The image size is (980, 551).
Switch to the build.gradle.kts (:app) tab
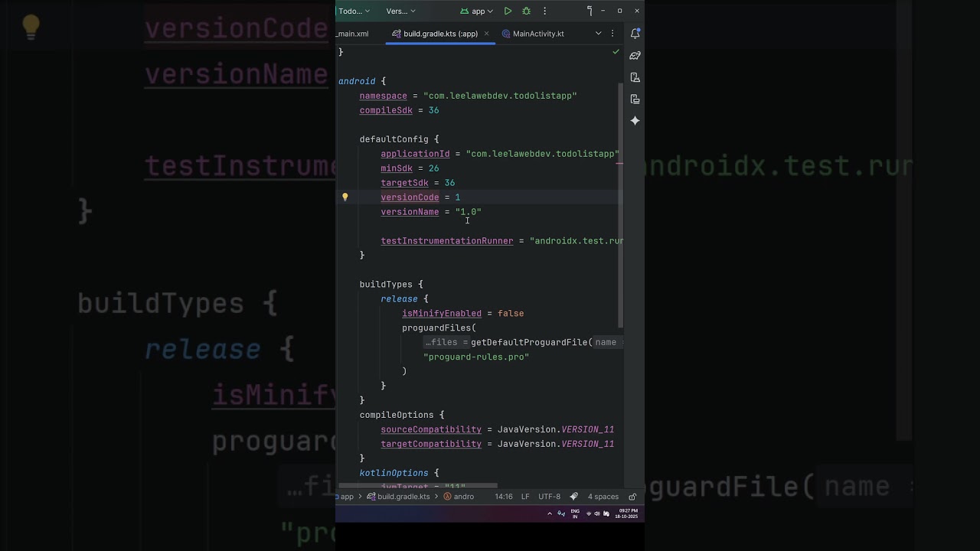click(439, 34)
